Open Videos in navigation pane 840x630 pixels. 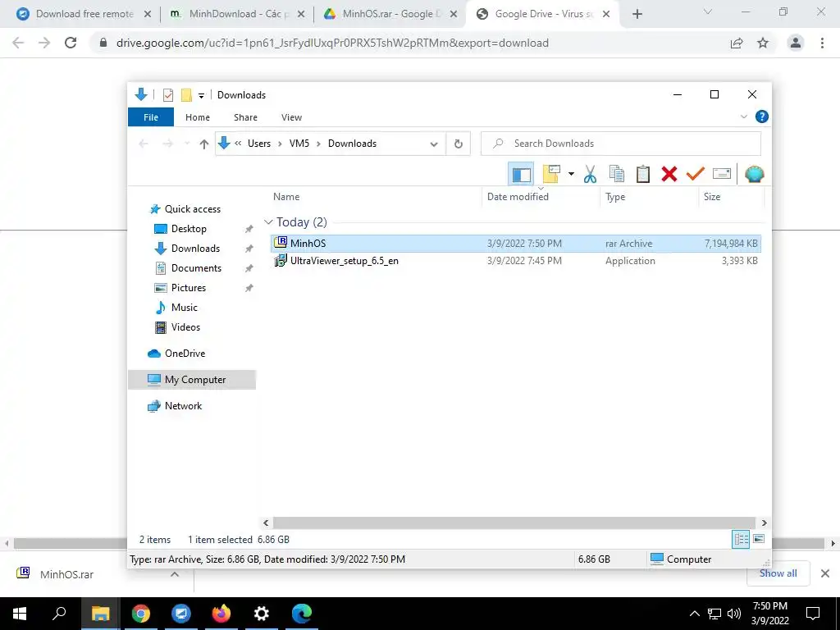pyautogui.click(x=185, y=327)
